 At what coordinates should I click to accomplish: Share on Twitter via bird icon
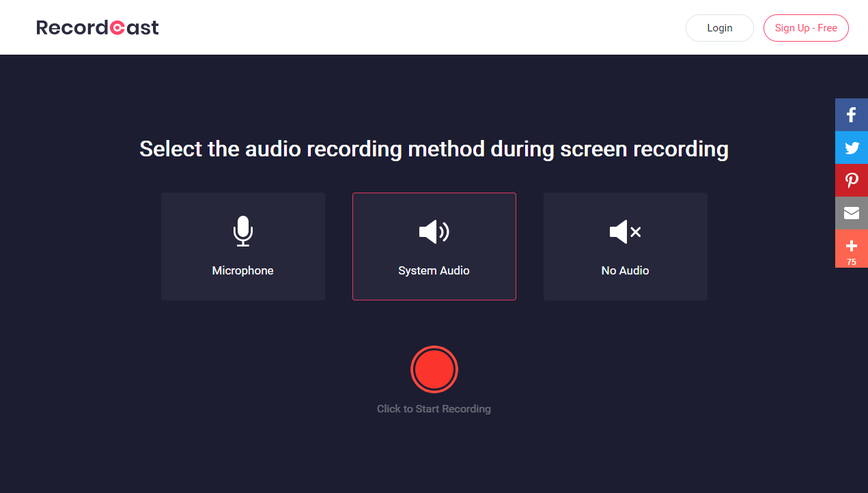pos(852,147)
